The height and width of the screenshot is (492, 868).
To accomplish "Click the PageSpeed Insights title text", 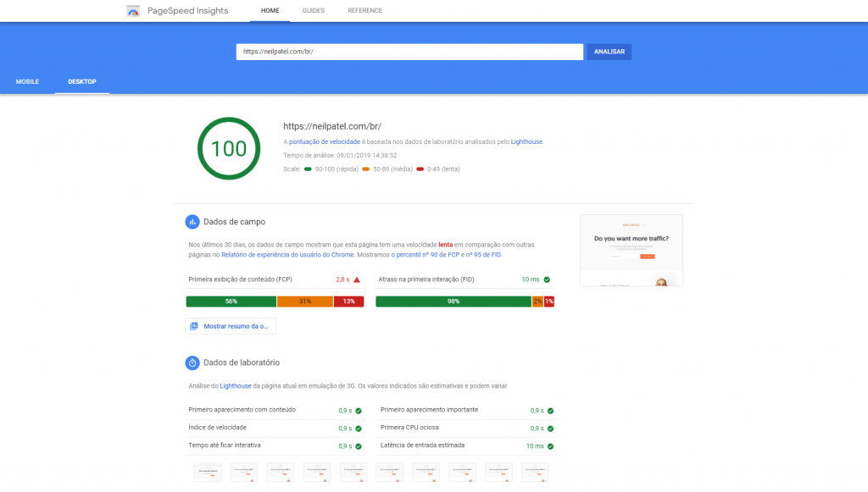I will (187, 10).
